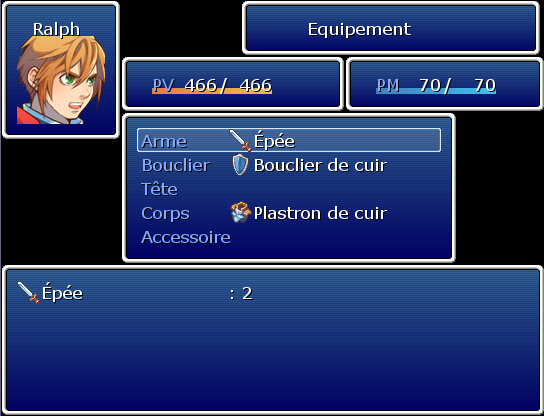Click the Equipement title header

tap(359, 29)
